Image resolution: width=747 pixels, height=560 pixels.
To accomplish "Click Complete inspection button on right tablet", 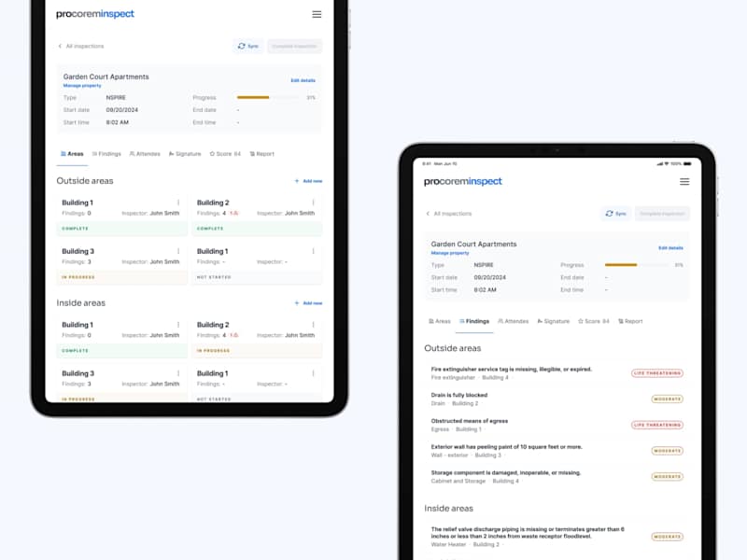I will (x=662, y=214).
